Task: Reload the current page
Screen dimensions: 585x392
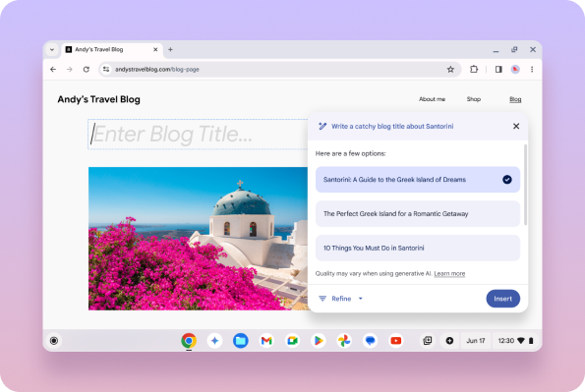Action: 87,70
